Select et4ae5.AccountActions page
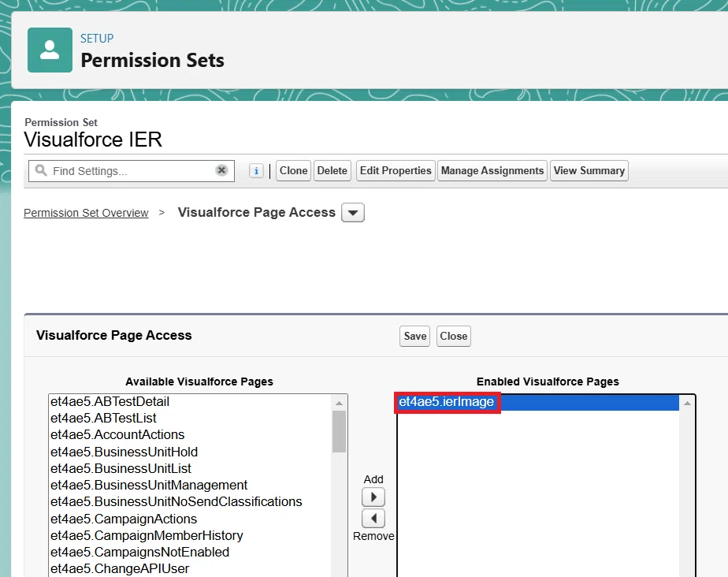The width and height of the screenshot is (728, 577). click(x=189, y=435)
